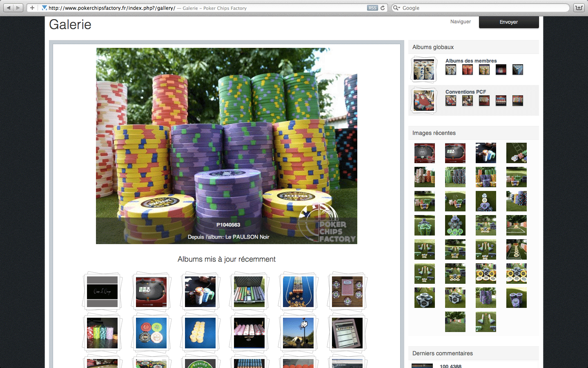
Task: Open the large Conventions PCF cover thumbnail
Action: 424,101
